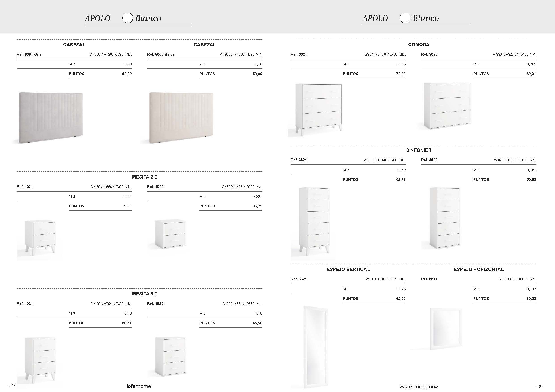Click the volume value 0,025

point(401,289)
